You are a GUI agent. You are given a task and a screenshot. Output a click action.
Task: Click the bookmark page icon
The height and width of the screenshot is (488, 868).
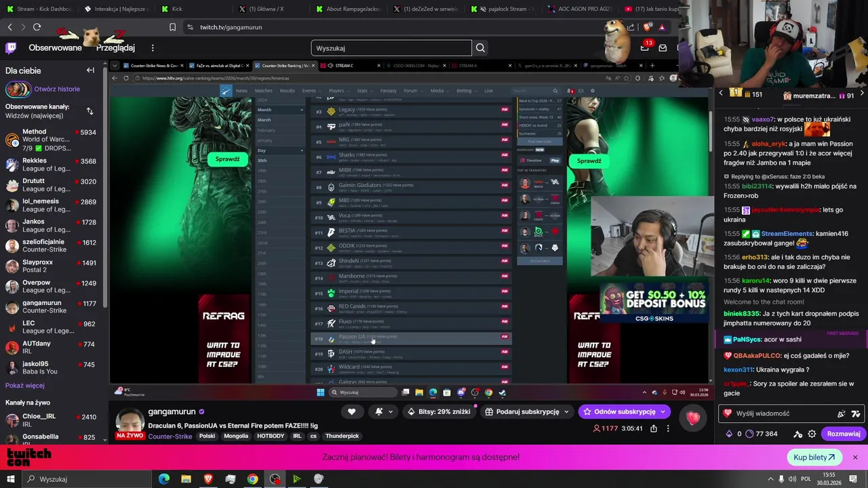tap(172, 27)
